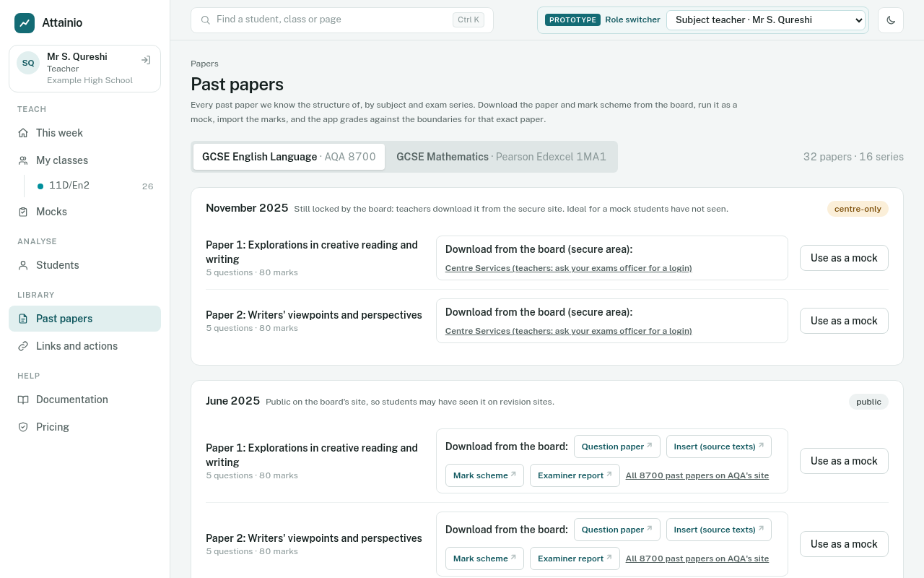Click the people icon next to My classes
This screenshot has width=924, height=578.
pyautogui.click(x=23, y=160)
